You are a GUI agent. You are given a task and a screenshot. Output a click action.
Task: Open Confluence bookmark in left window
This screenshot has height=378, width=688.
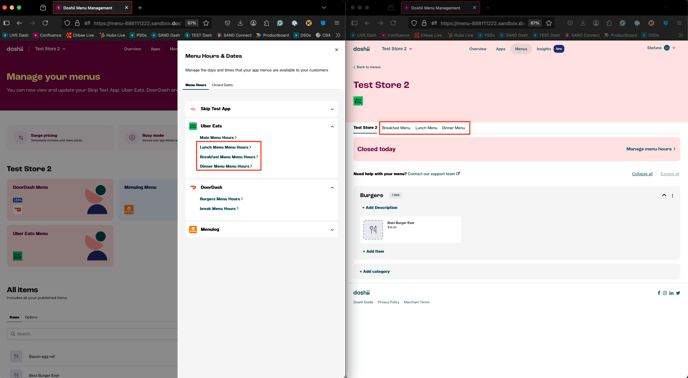point(47,35)
